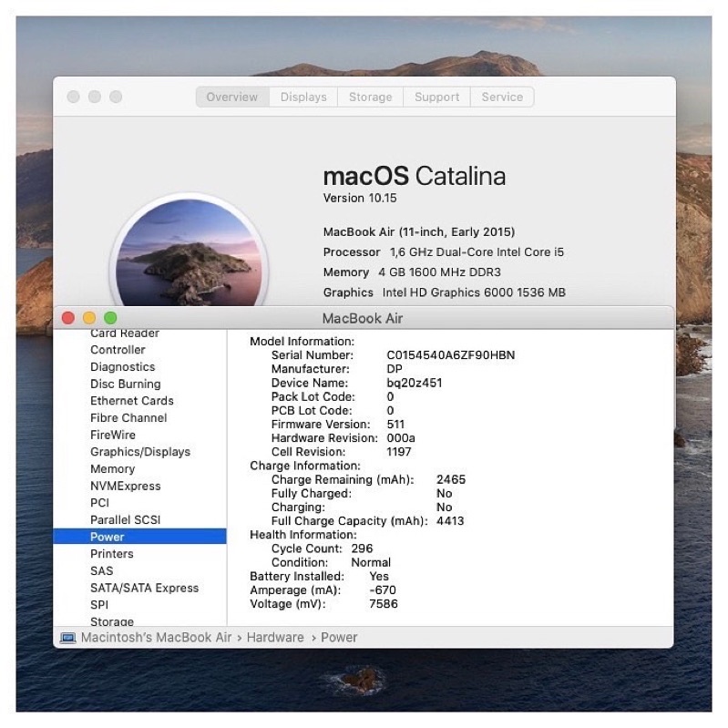Choose NVMExpress from the sidebar
The width and height of the screenshot is (728, 728).
125,486
